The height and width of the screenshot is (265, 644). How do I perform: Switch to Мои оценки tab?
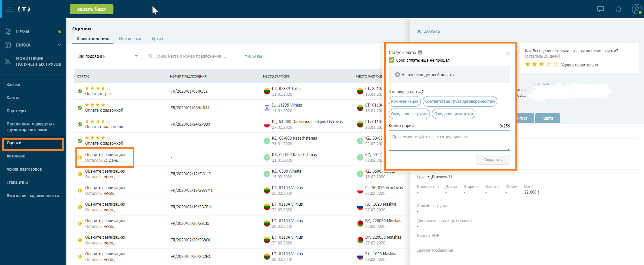(130, 39)
